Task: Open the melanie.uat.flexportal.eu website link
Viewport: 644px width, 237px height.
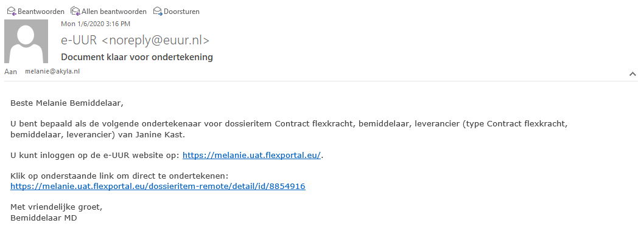Action: click(x=251, y=156)
